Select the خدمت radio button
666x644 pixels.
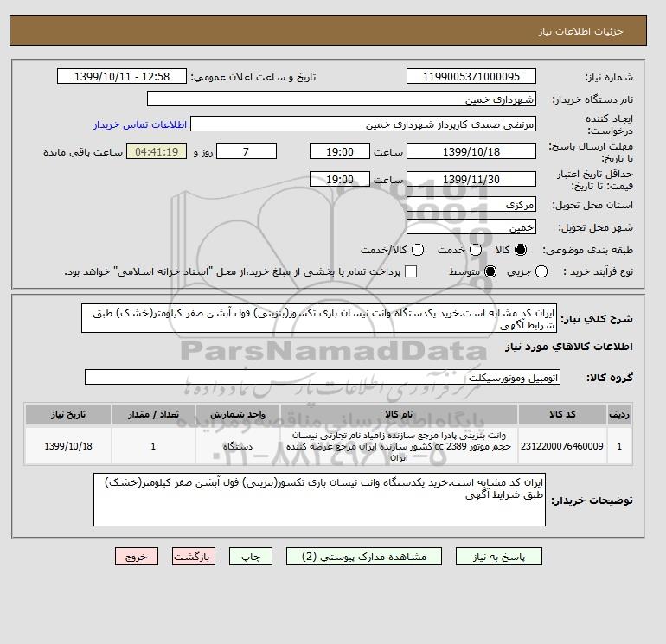click(476, 250)
